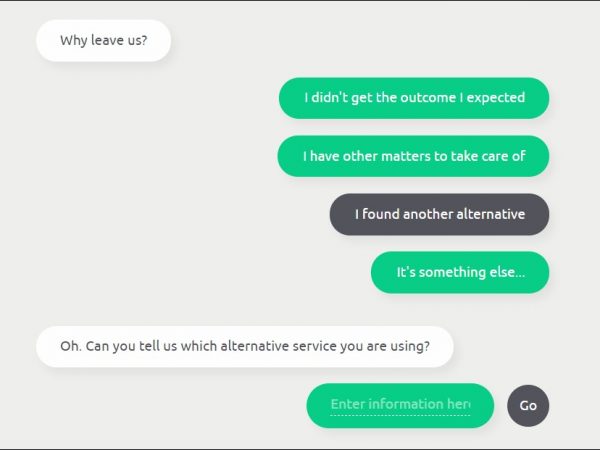Screen dimensions: 600x450
Task: Select the something else reason
Action: coord(460,272)
